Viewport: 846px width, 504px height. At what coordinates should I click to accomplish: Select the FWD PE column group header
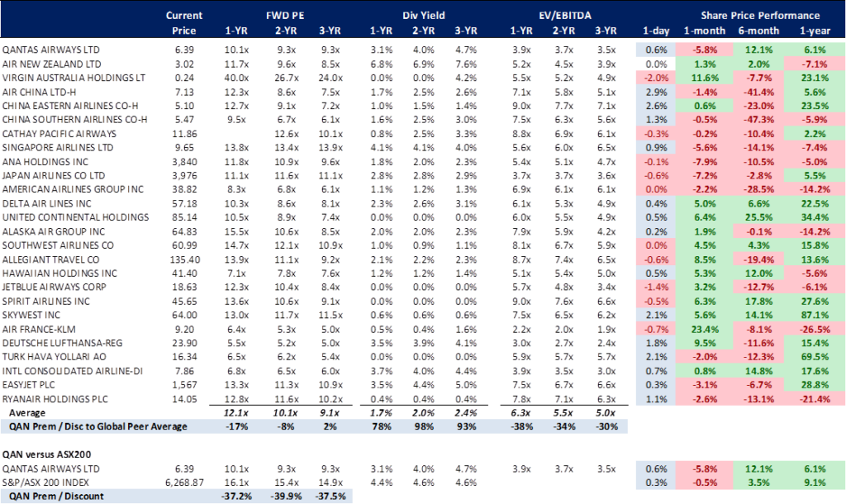click(285, 16)
